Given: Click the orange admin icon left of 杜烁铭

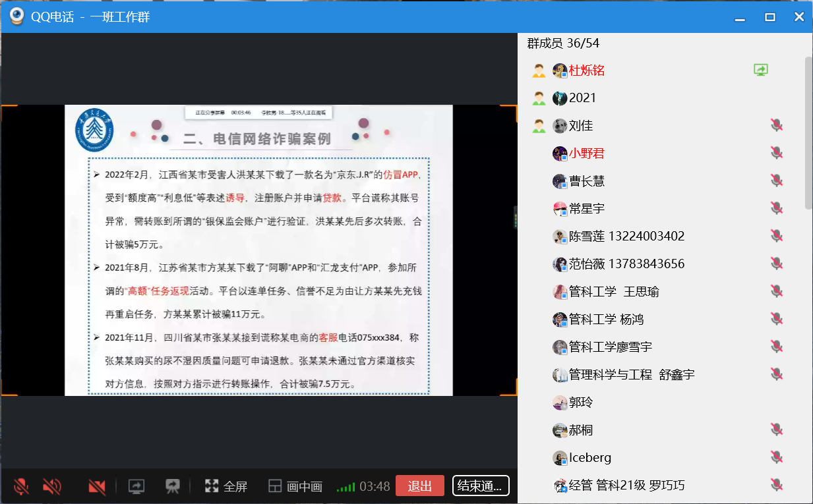Looking at the screenshot, I should pos(539,70).
